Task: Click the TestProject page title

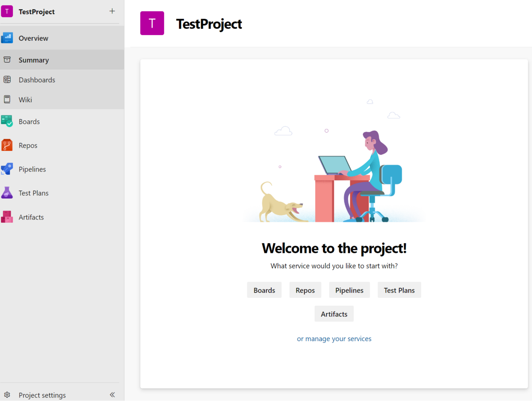Action: coord(209,24)
